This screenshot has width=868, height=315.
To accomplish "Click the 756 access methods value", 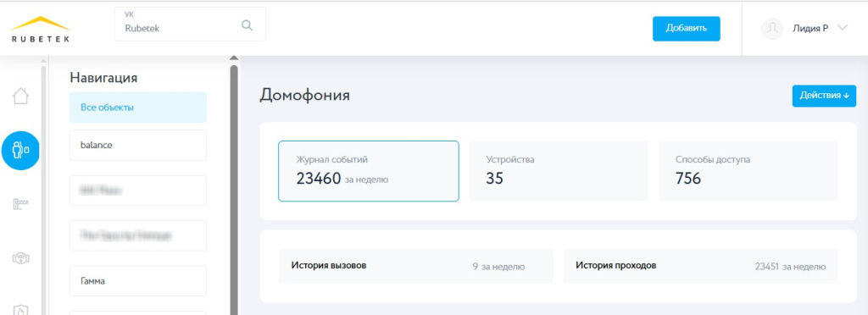I will pyautogui.click(x=688, y=179).
